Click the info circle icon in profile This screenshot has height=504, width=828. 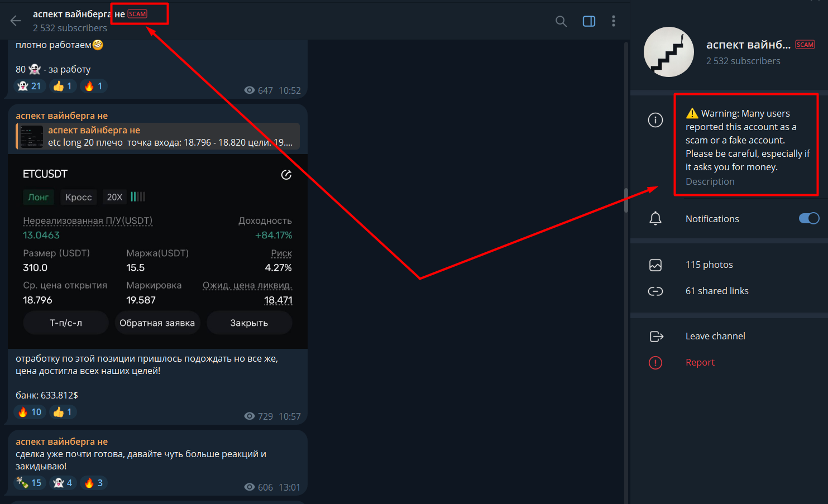point(655,120)
